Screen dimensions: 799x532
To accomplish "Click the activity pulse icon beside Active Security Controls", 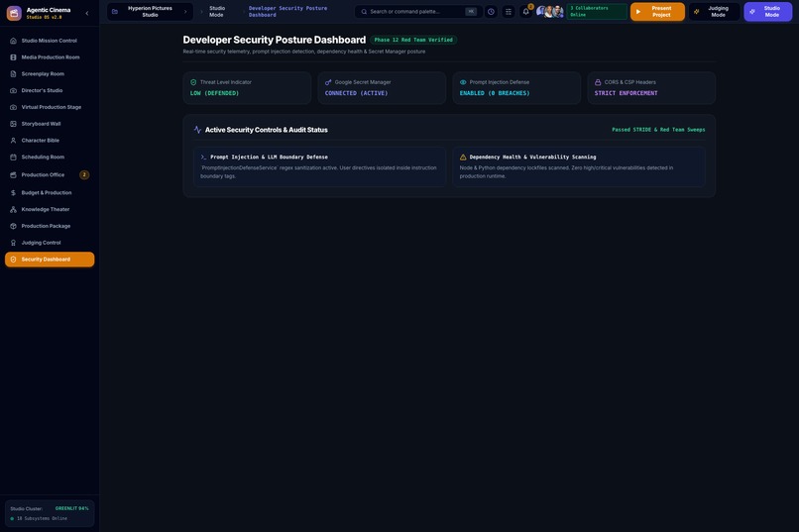I will (197, 130).
